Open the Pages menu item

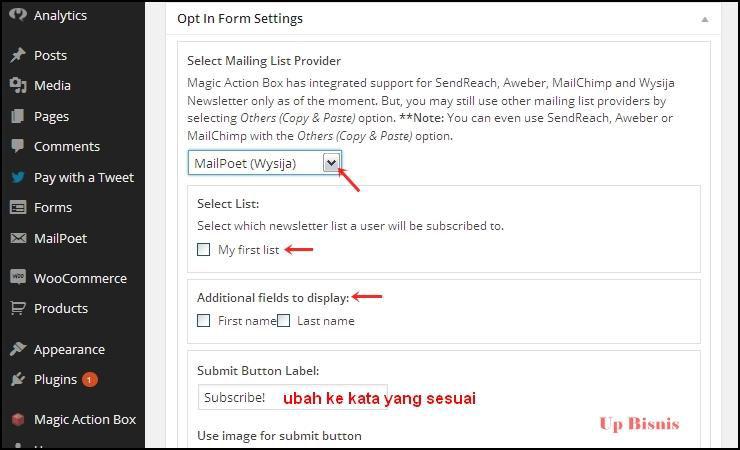(x=51, y=117)
